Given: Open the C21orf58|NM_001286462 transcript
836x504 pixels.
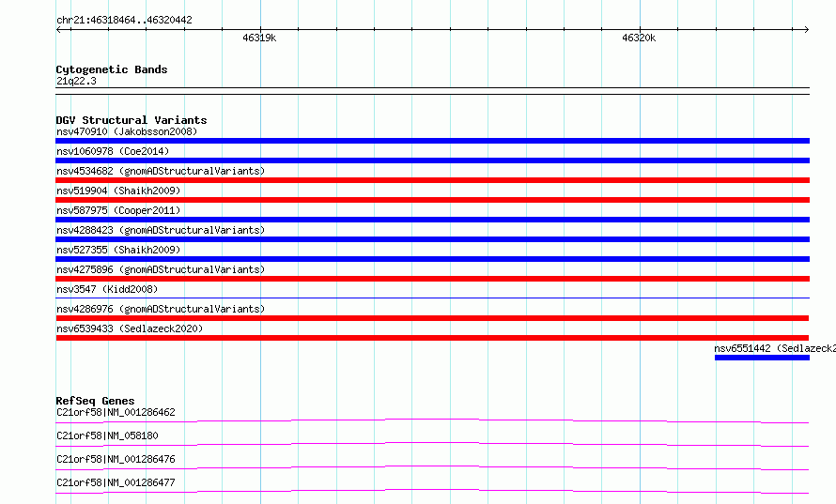Looking at the screenshot, I should (x=116, y=412).
